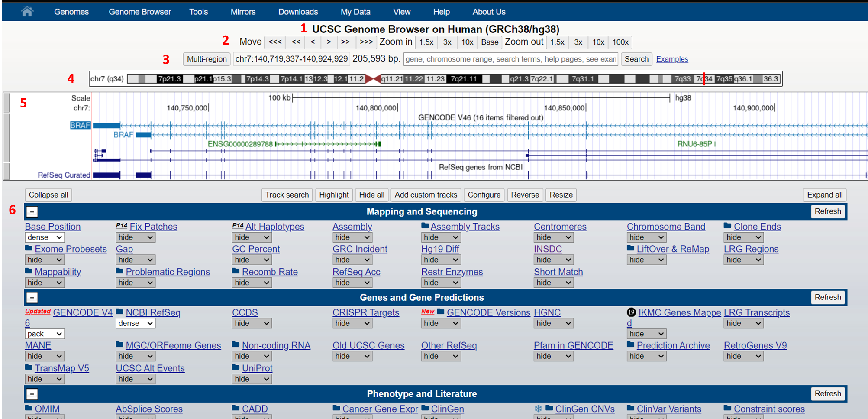This screenshot has height=419, width=868.
Task: Move slightly right with the > button
Action: point(329,42)
